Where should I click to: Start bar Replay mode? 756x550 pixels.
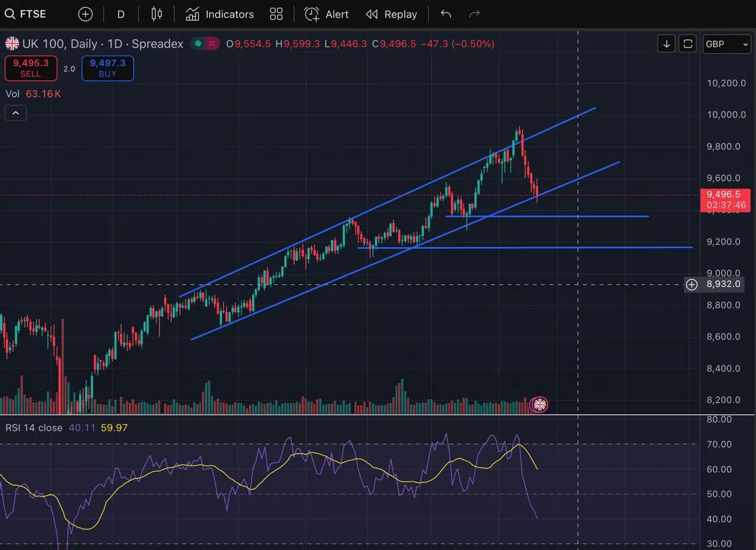(391, 14)
